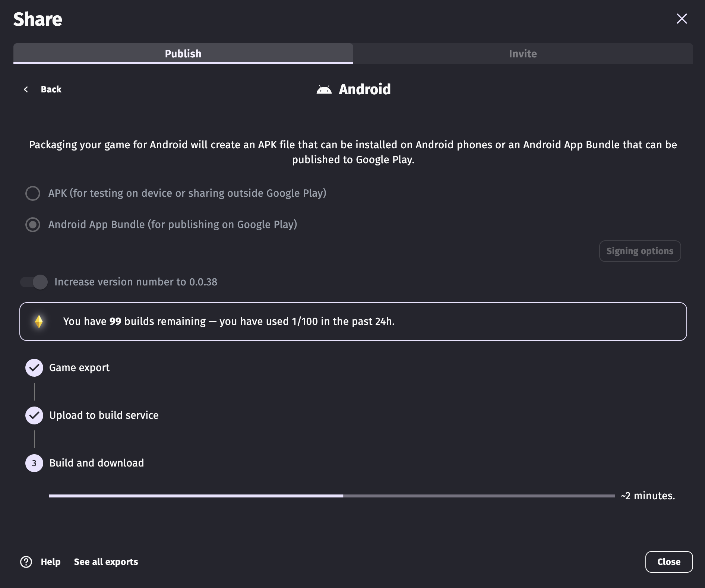This screenshot has height=588, width=705.
Task: Open Help via the question mark icon
Action: (x=26, y=562)
